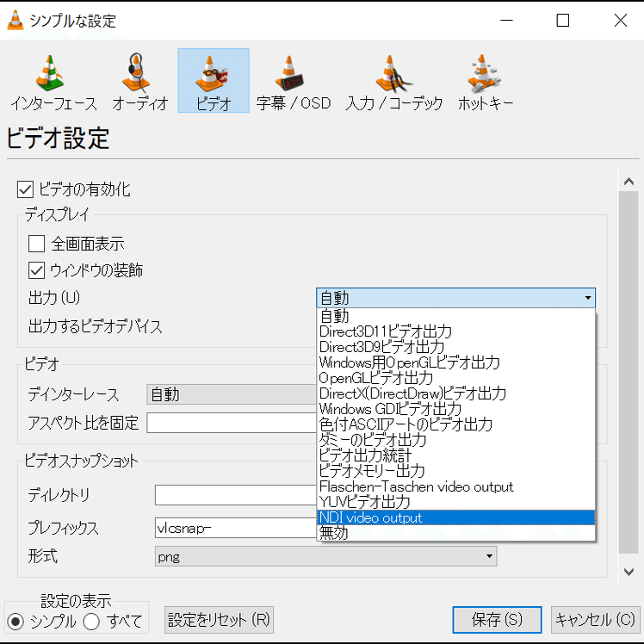Choose Direct3D9ビデオ出力 option
Screen dimensions: 644x644
pos(456,347)
